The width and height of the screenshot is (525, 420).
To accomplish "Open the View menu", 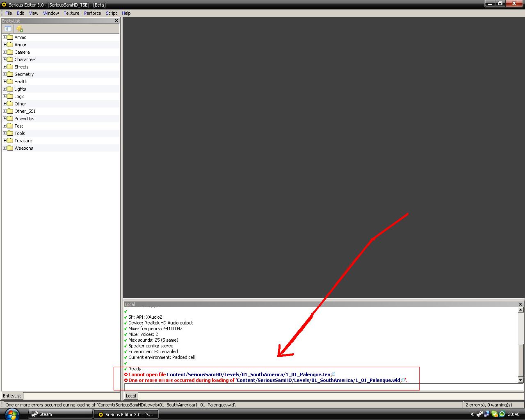I will (x=34, y=13).
